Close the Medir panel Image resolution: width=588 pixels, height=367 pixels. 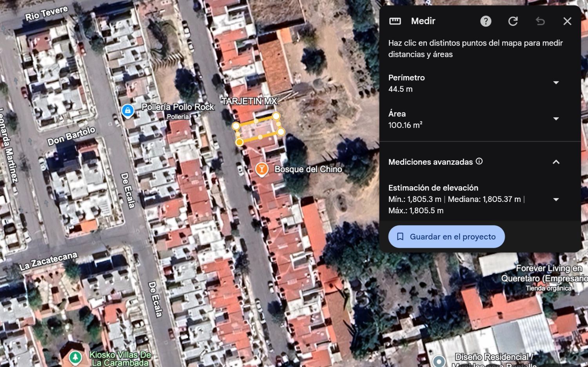(x=567, y=21)
